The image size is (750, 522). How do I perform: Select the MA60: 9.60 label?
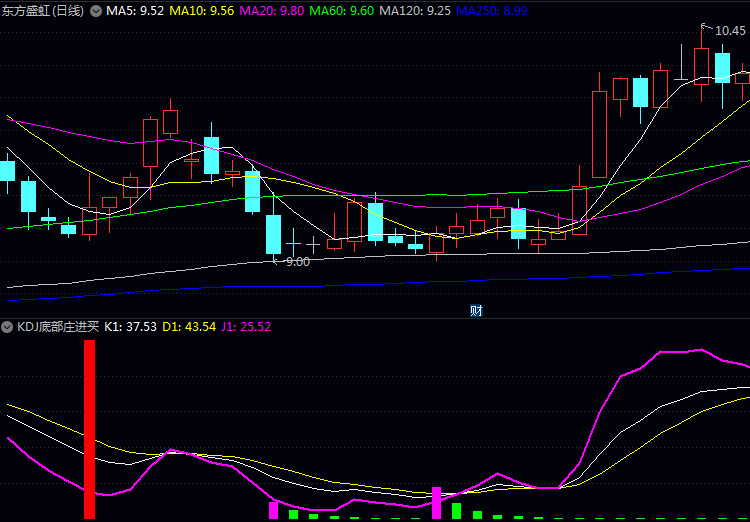click(x=342, y=11)
